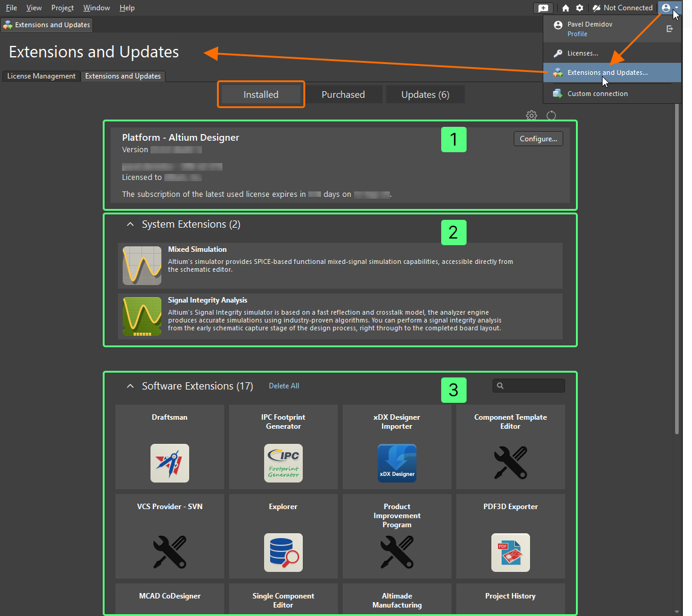Click the Custom connection icon

click(x=558, y=94)
